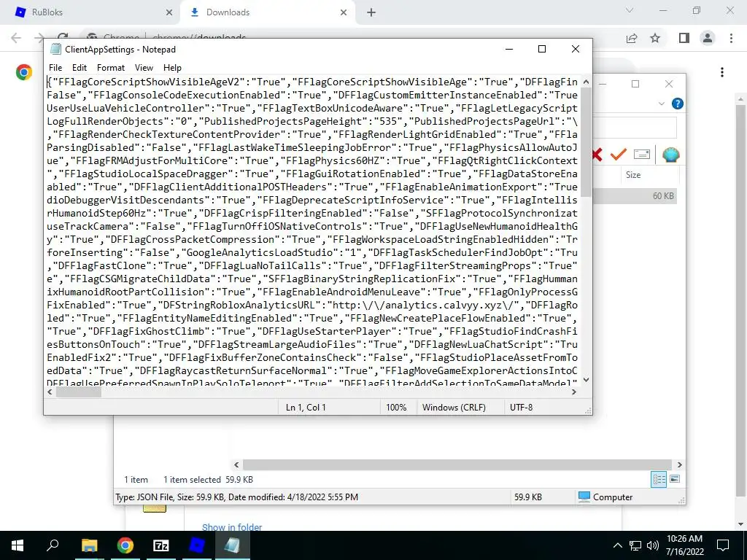Viewport: 747px width, 560px height.
Task: Click Explorer horizontal scroll left arrow
Action: 236,464
